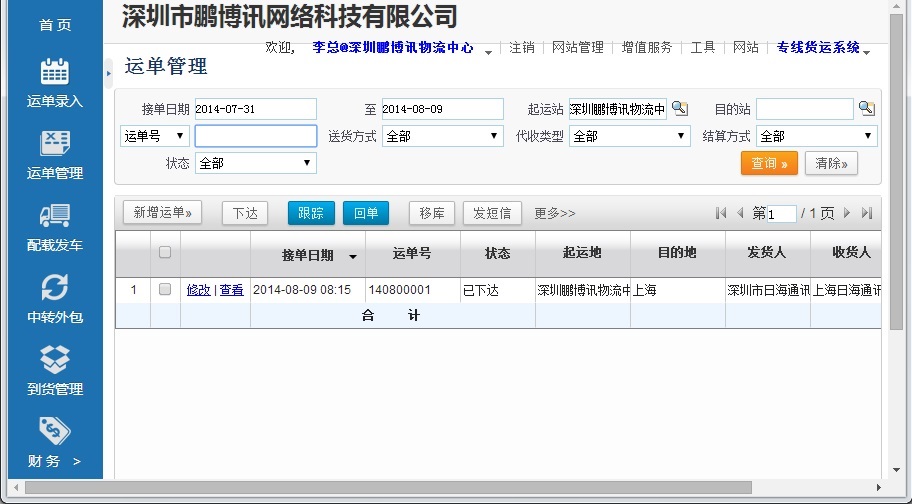Viewport: 912px width, 504px height.
Task: Click the 查看 link in row 1
Action: (231, 289)
